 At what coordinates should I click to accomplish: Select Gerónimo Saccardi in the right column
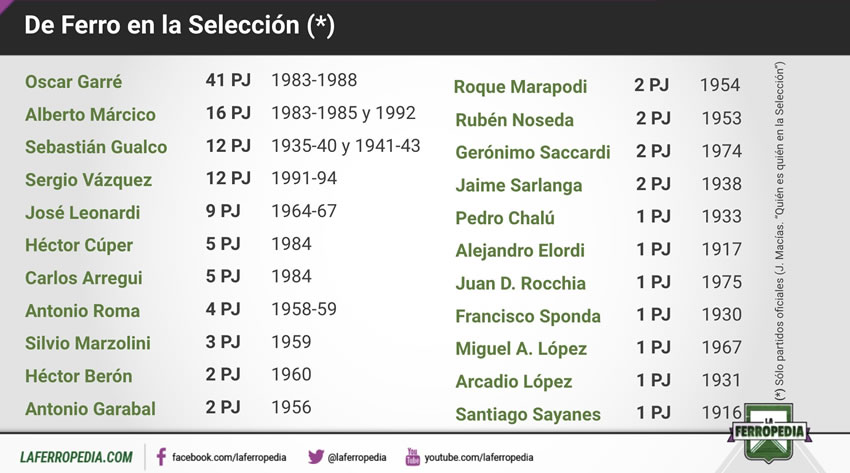533,153
